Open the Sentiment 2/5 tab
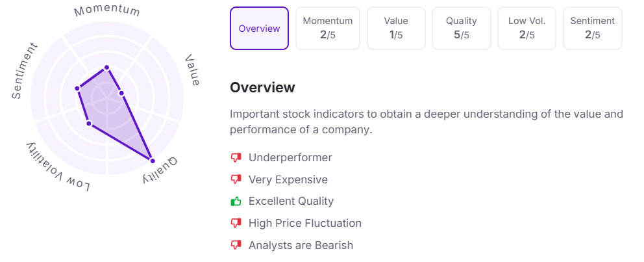This screenshot has height=262, width=644. [592, 29]
